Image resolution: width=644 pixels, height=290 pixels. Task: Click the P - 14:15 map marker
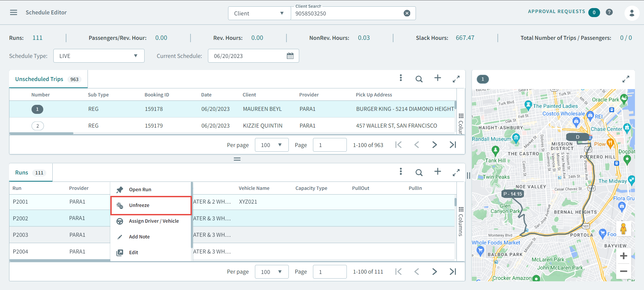513,194
